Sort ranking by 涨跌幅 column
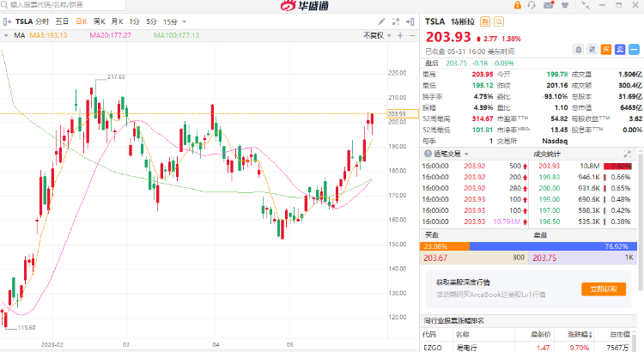 (x=580, y=335)
